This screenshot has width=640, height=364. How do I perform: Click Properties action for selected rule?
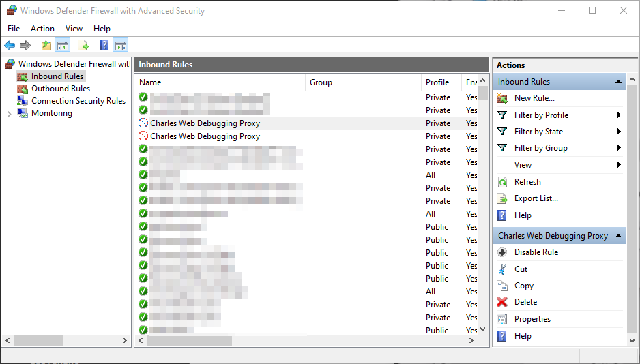532,319
